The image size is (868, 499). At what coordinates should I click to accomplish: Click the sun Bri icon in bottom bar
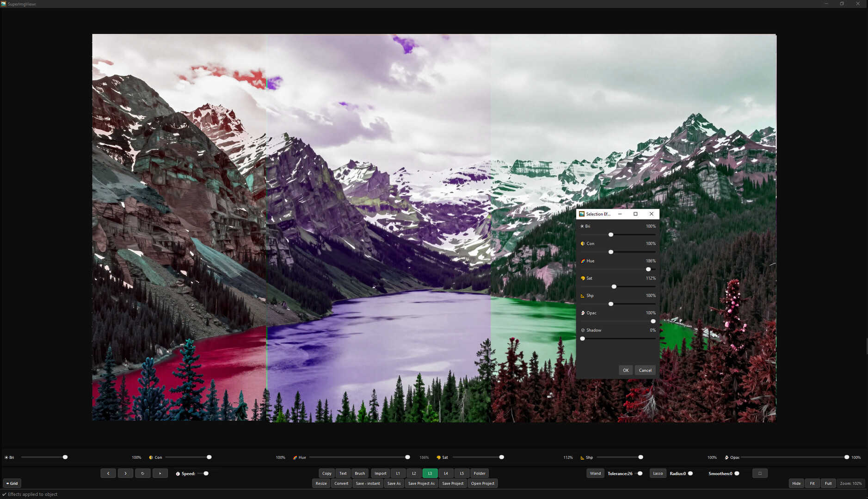(x=6, y=457)
